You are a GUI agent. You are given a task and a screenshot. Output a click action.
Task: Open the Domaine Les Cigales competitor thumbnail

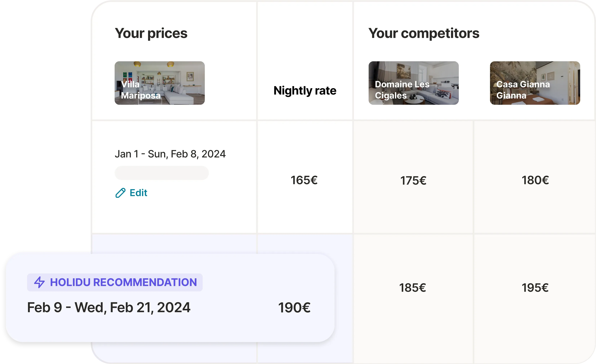pos(413,83)
